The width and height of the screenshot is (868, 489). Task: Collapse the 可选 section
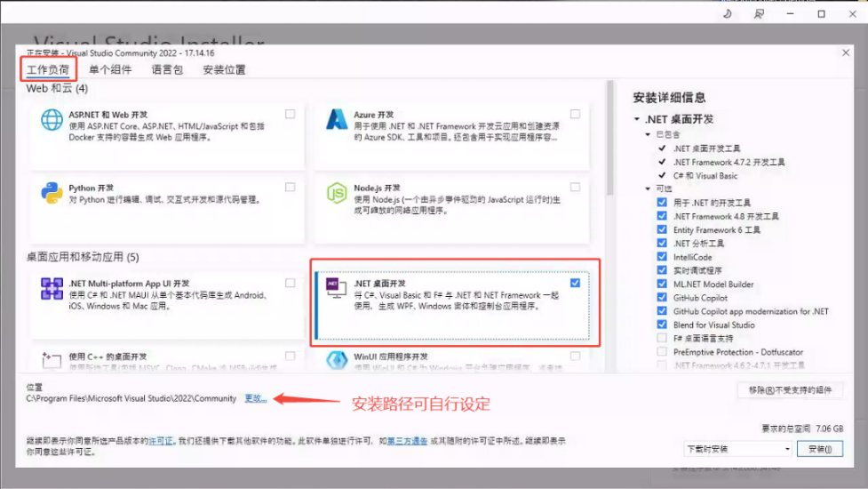tap(648, 188)
